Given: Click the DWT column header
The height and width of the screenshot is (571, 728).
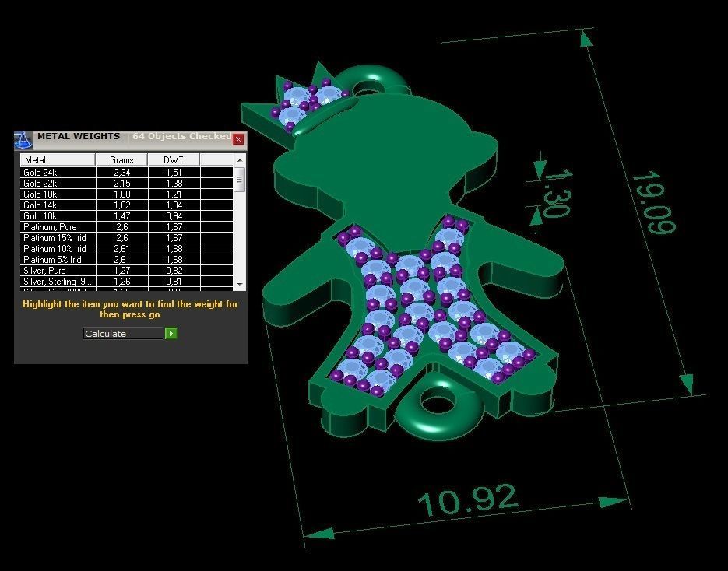Looking at the screenshot, I should 174,160.
